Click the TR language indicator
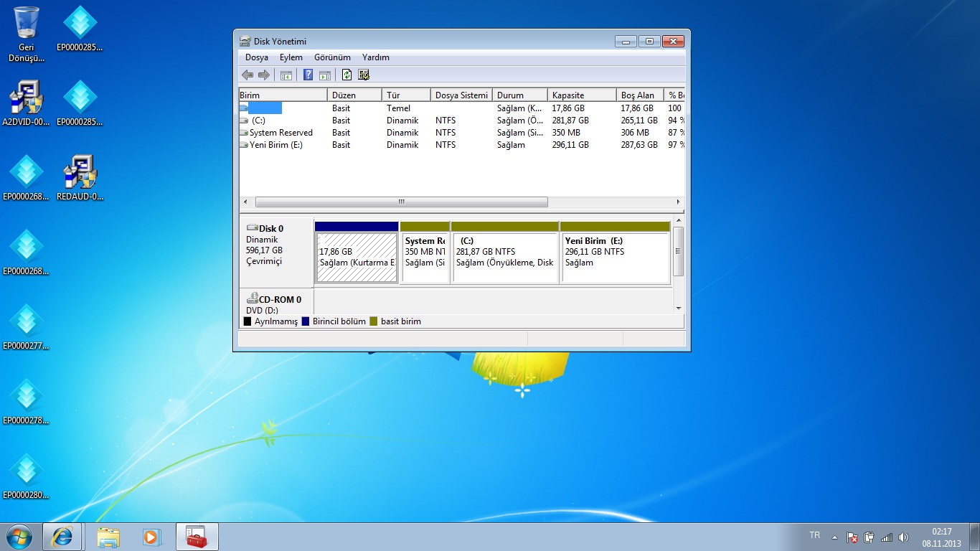The width and height of the screenshot is (980, 551). click(815, 535)
